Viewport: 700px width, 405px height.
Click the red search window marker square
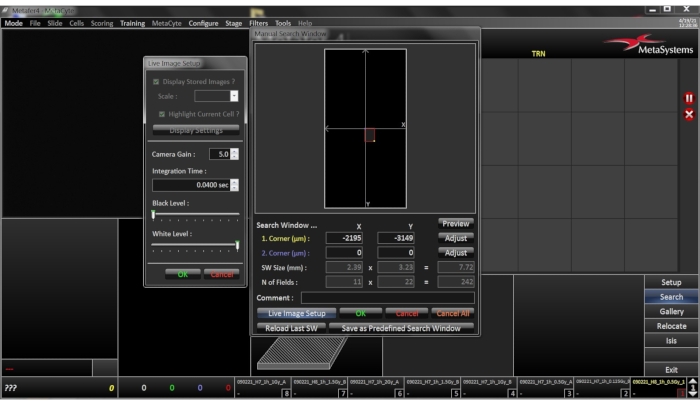click(x=369, y=134)
